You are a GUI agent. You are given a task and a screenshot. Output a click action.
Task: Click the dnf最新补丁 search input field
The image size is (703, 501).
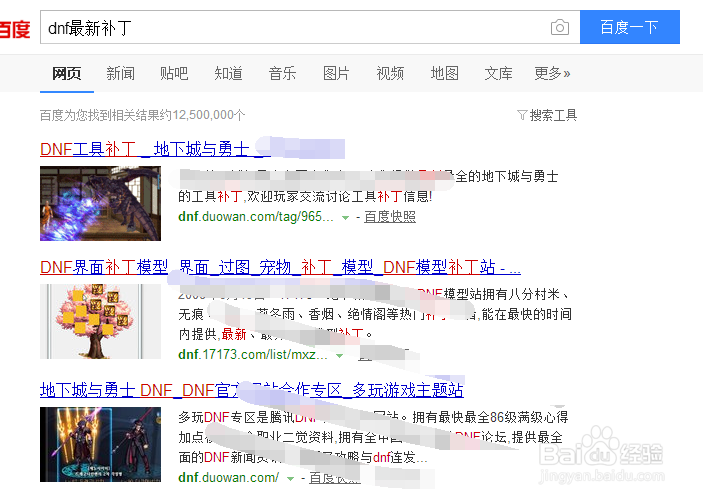(x=310, y=27)
